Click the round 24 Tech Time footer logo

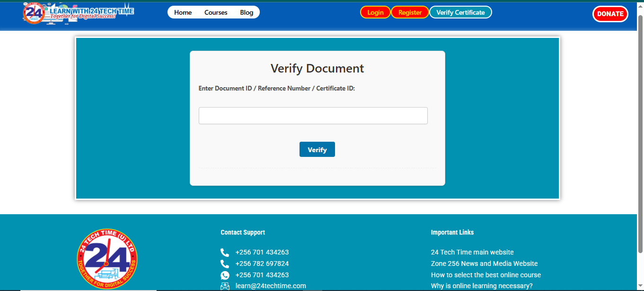107,258
